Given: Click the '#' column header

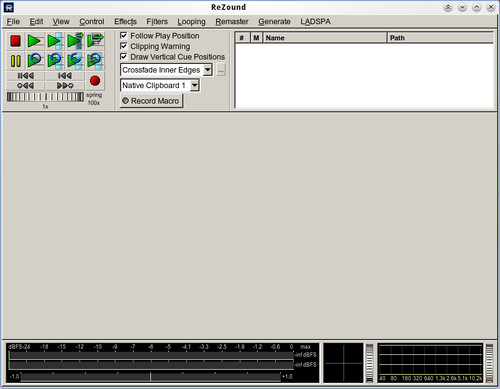Looking at the screenshot, I should pyautogui.click(x=242, y=38).
